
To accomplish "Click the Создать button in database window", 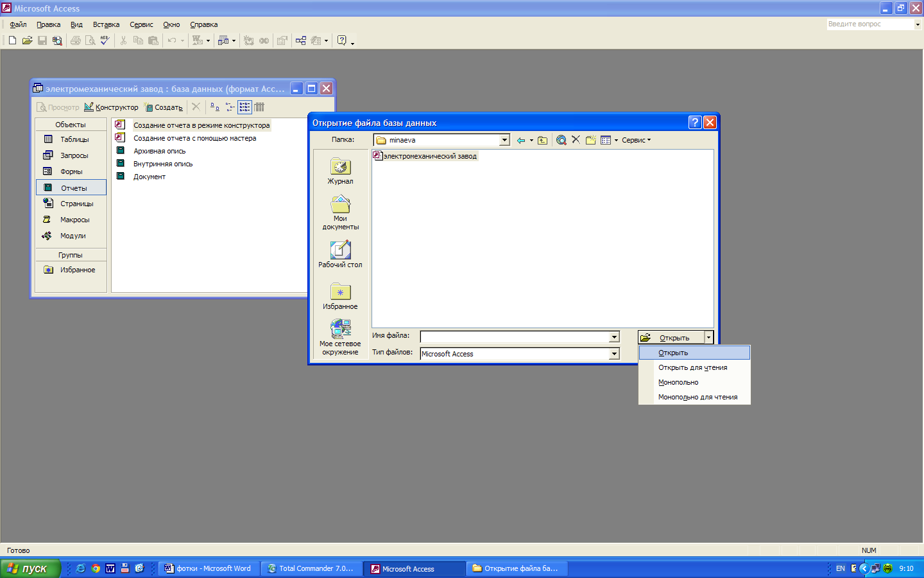I will click(x=164, y=107).
